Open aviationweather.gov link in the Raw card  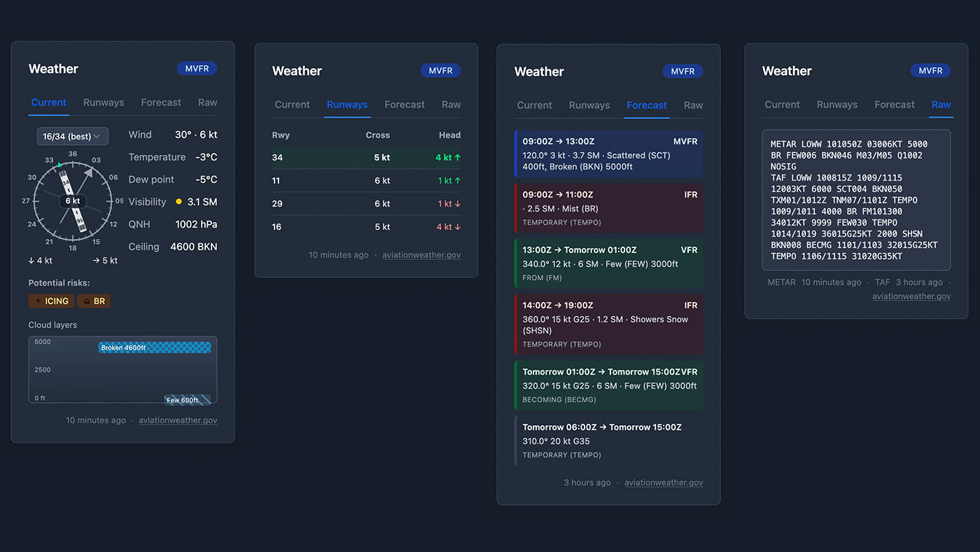(911, 296)
